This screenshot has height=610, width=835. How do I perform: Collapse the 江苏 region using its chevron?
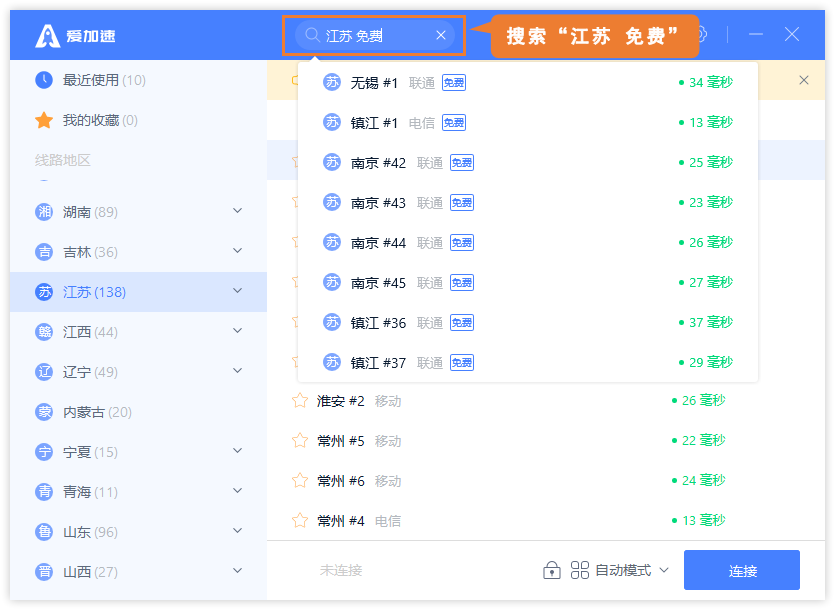237,291
